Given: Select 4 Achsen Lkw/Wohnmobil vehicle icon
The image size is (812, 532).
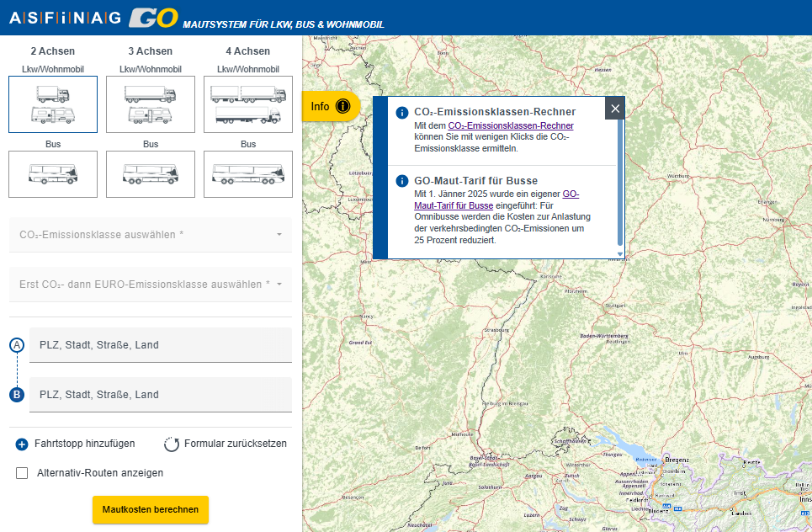Looking at the screenshot, I should (248, 104).
